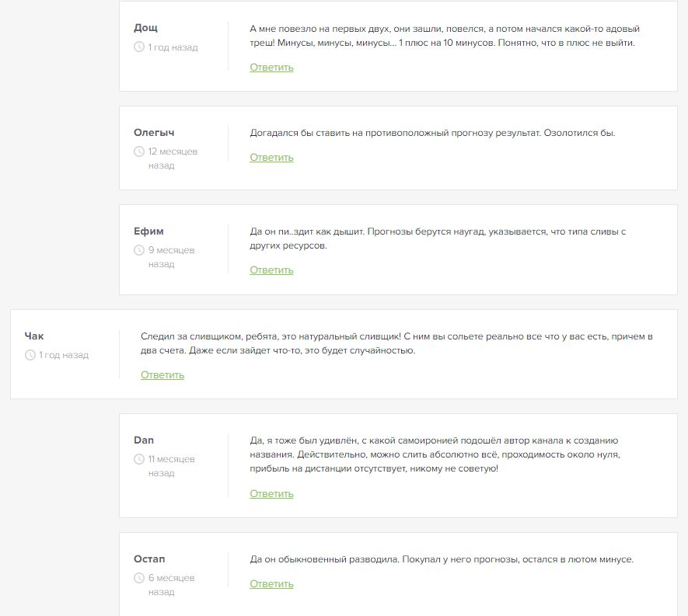Click the username Dan
The width and height of the screenshot is (688, 616).
[x=144, y=440]
